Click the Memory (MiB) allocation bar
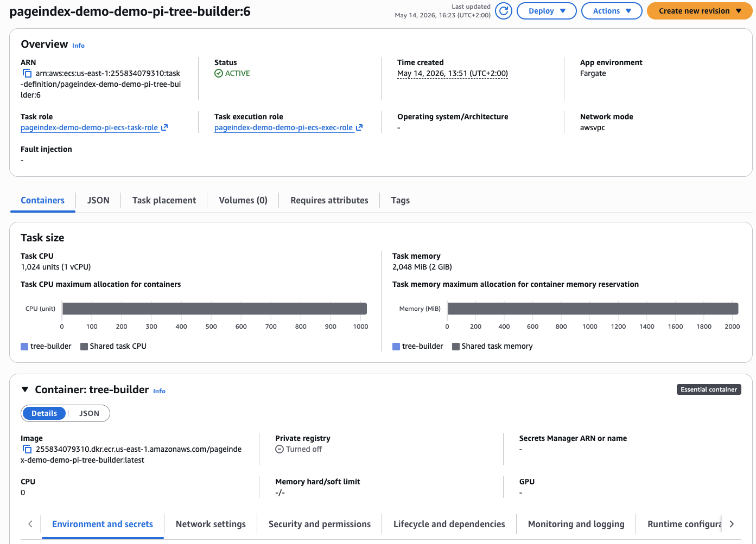 593,309
